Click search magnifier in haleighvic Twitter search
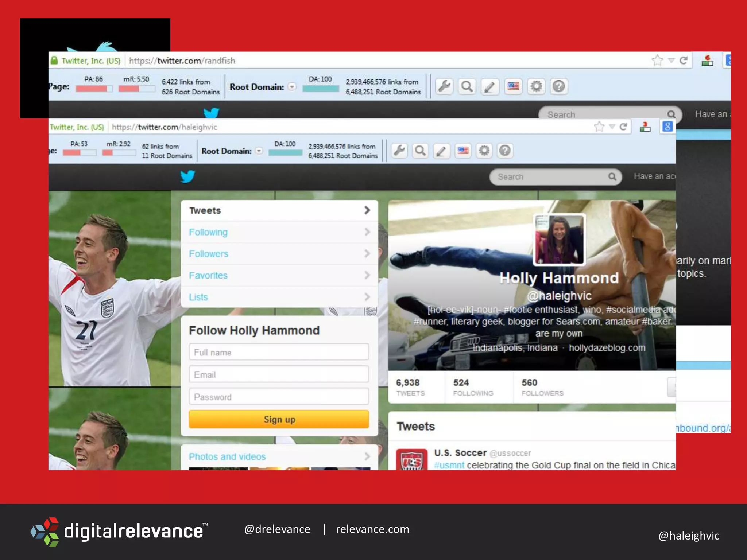 (612, 177)
